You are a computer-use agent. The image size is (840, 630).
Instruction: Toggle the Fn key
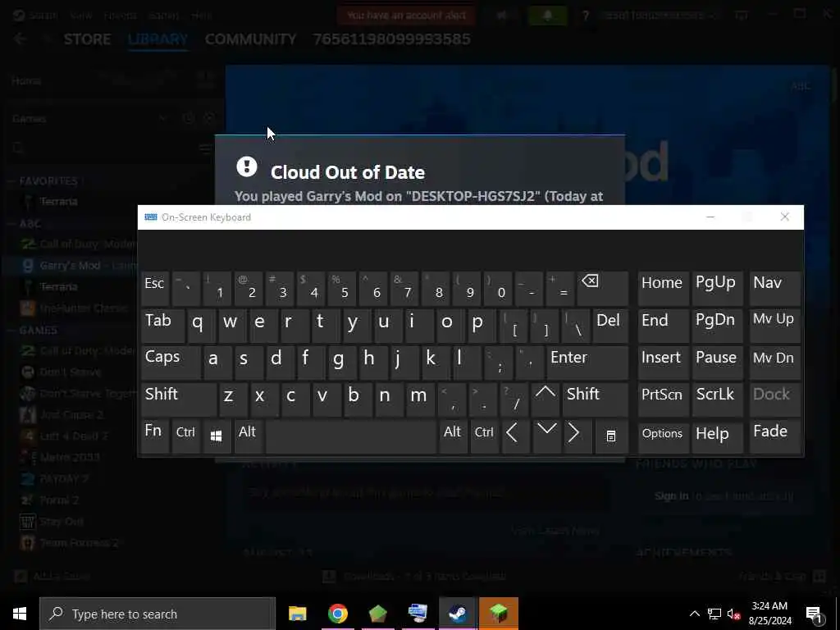154,436
